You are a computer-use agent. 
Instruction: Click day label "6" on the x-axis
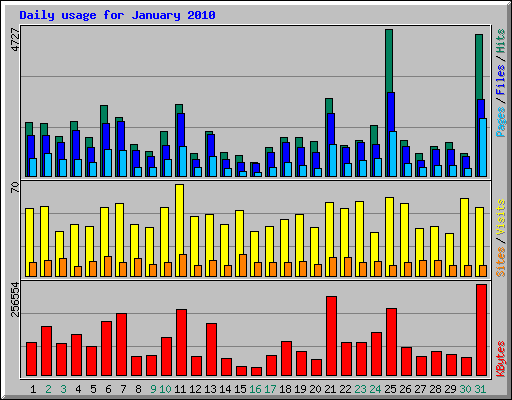108,389
